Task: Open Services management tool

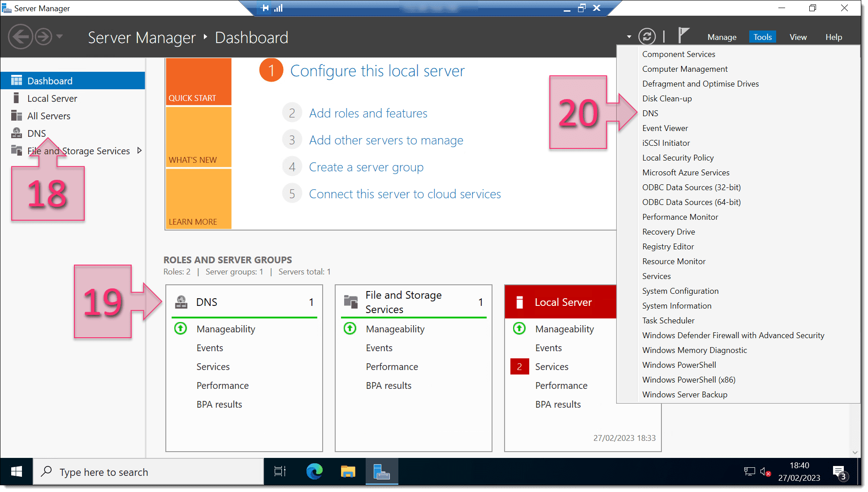Action: tap(656, 275)
